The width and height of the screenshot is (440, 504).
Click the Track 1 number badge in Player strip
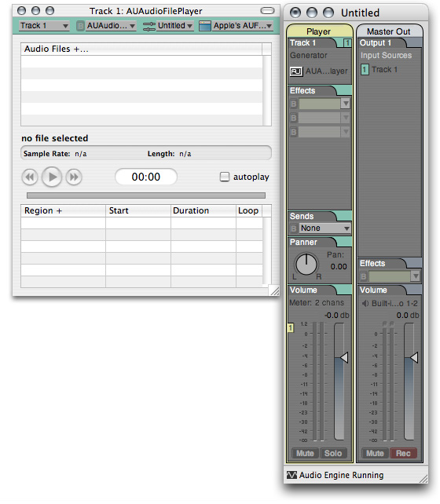[347, 43]
